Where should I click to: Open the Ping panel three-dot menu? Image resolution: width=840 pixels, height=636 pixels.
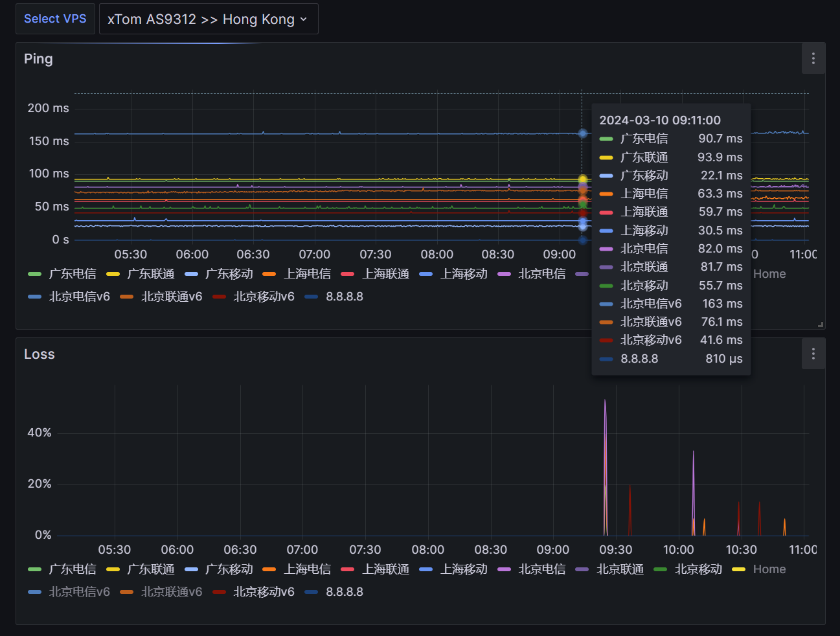(x=813, y=59)
